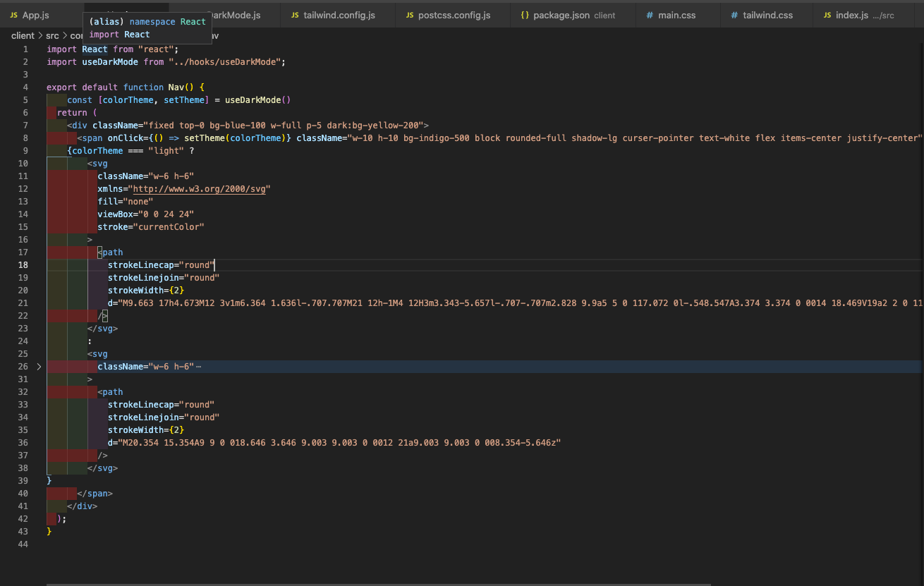Click the hash CSS icon on the tailwind.css tab
924x586 pixels.
click(x=734, y=15)
